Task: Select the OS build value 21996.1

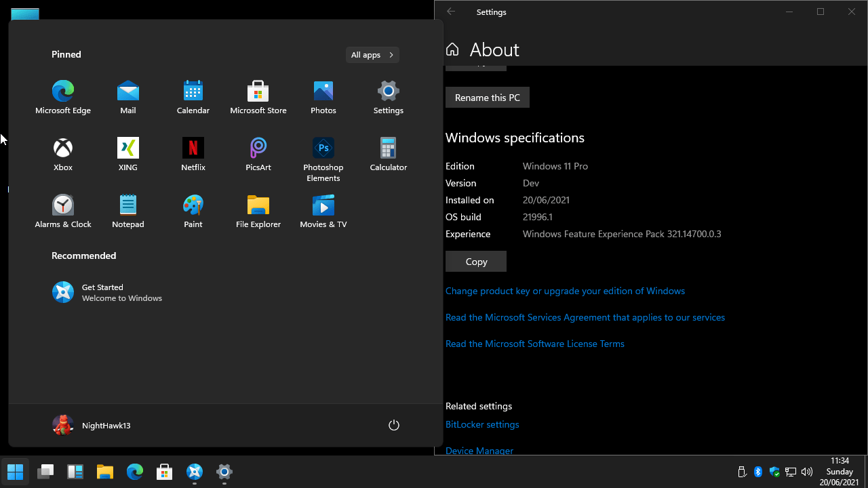Action: tap(538, 217)
